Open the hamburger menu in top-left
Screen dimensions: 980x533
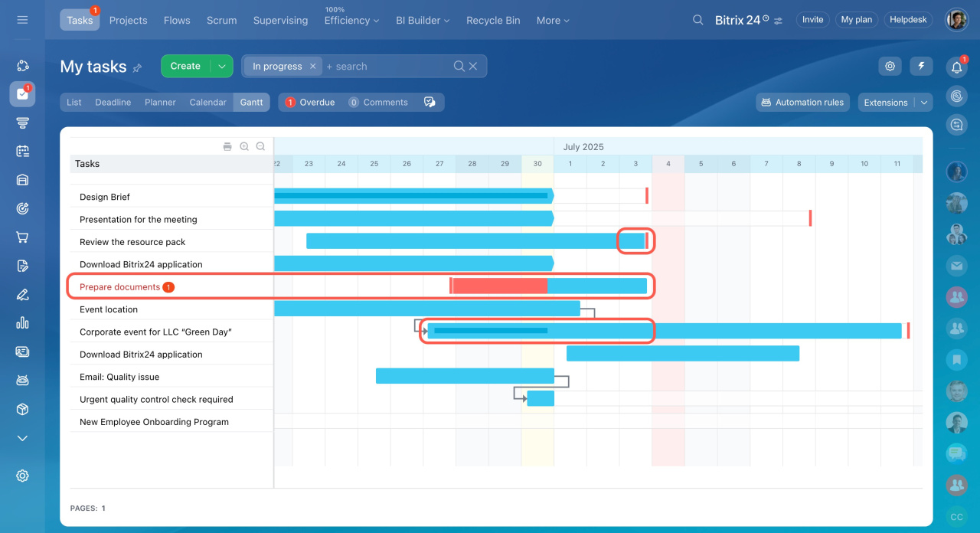pos(22,20)
